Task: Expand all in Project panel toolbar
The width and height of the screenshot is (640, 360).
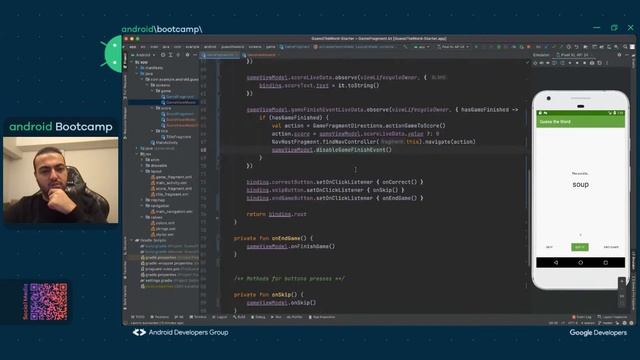Action: [171, 55]
